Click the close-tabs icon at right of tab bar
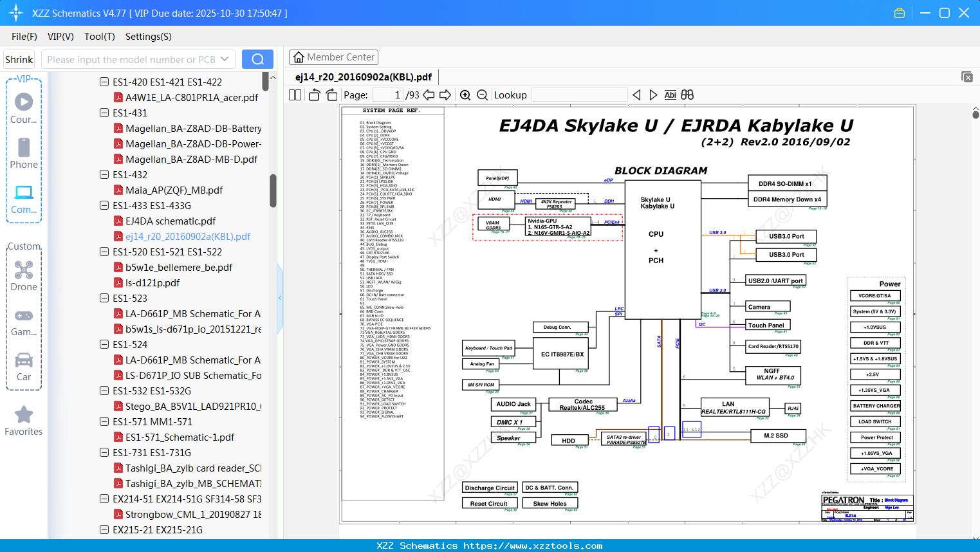Image resolution: width=980 pixels, height=552 pixels. point(967,77)
